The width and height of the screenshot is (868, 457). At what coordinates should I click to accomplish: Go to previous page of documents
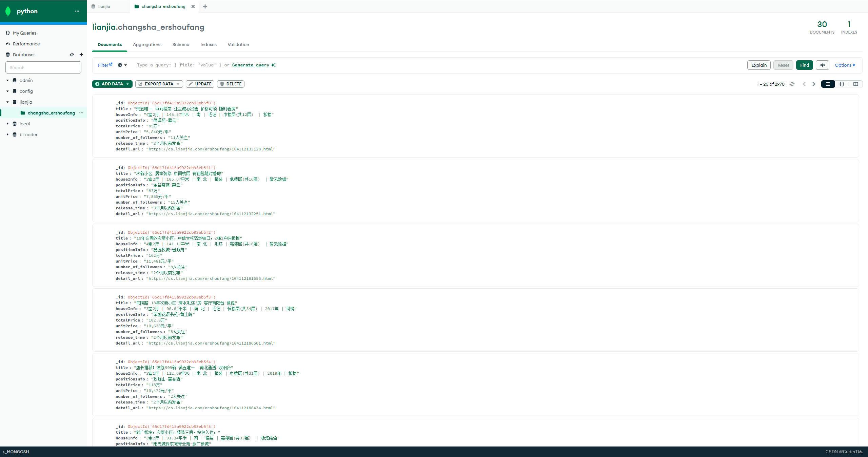804,84
